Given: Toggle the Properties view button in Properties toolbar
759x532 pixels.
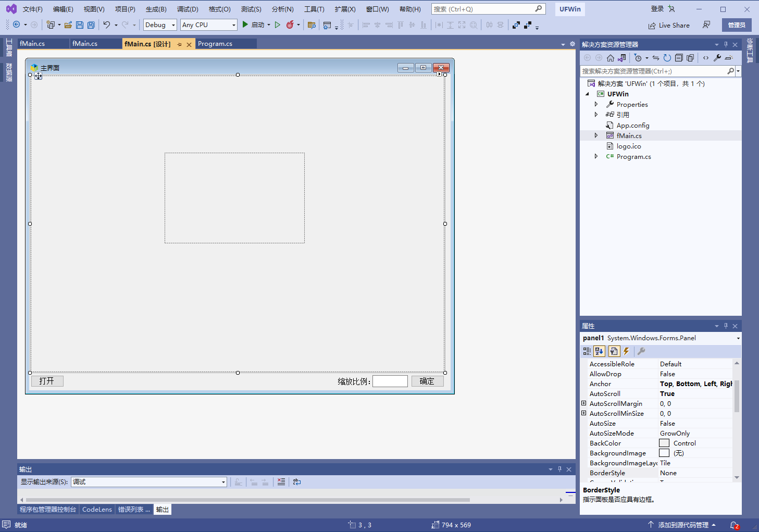Looking at the screenshot, I should [614, 351].
